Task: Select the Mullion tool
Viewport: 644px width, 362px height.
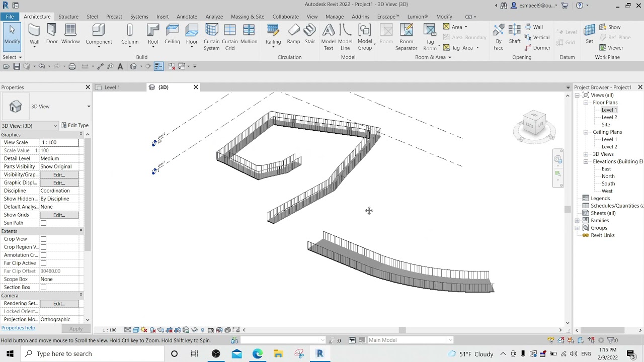Action: 249,35
